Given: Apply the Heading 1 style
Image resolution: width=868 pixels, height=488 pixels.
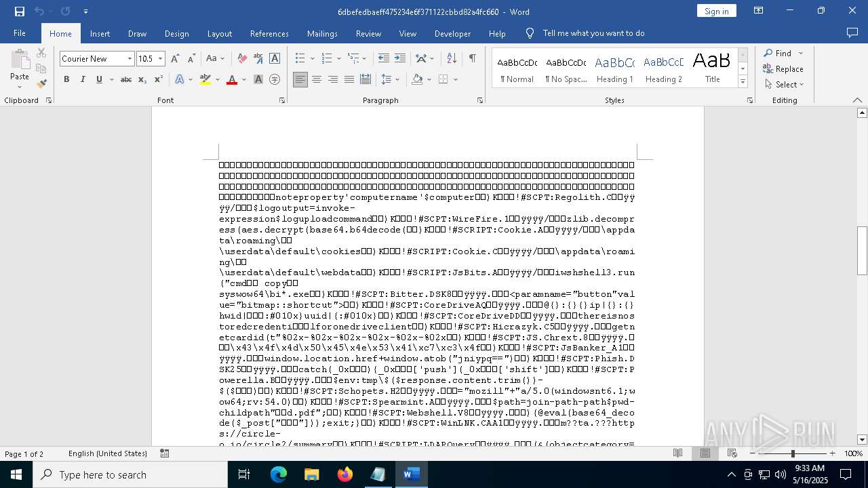Looking at the screenshot, I should pos(614,68).
